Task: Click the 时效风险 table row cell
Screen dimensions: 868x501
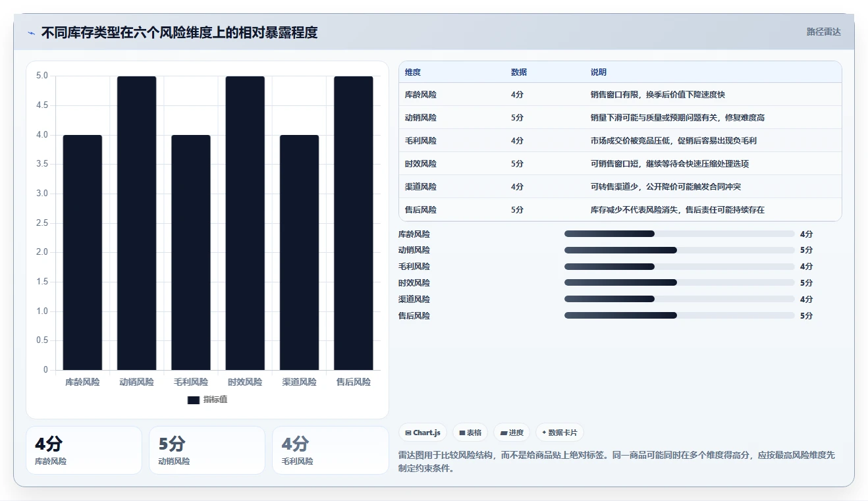Action: point(421,164)
